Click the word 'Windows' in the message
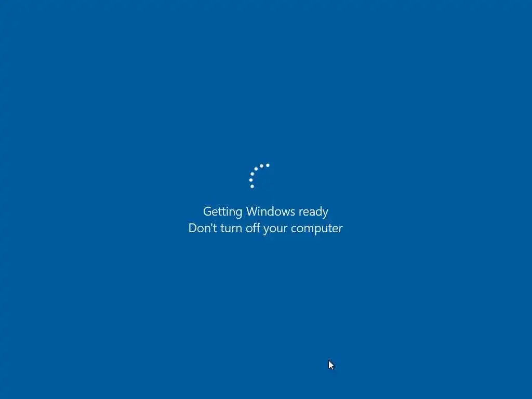This screenshot has width=532, height=399. click(271, 211)
